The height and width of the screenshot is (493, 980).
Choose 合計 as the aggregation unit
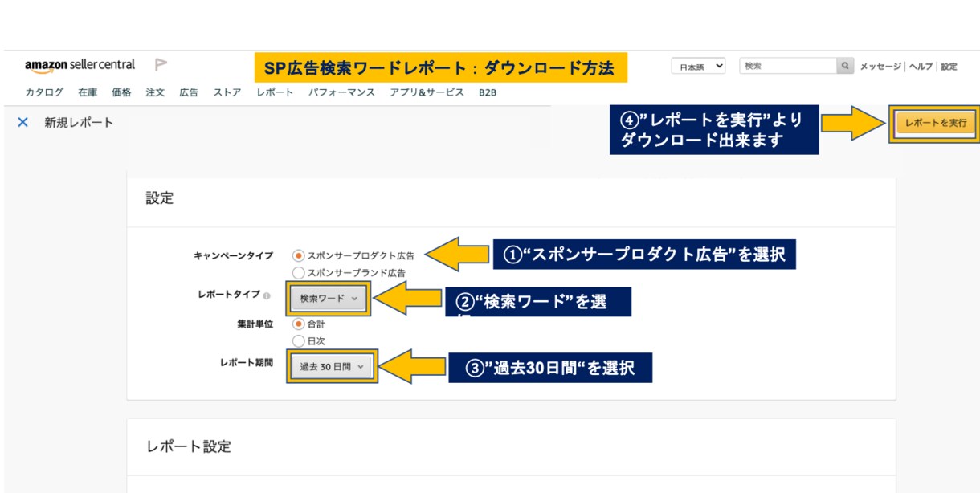click(x=299, y=324)
